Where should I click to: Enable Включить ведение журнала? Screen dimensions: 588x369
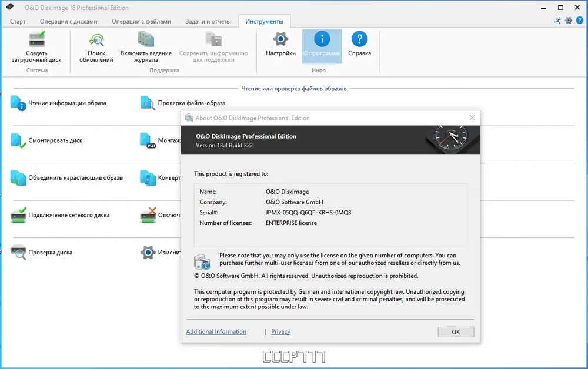tap(146, 47)
